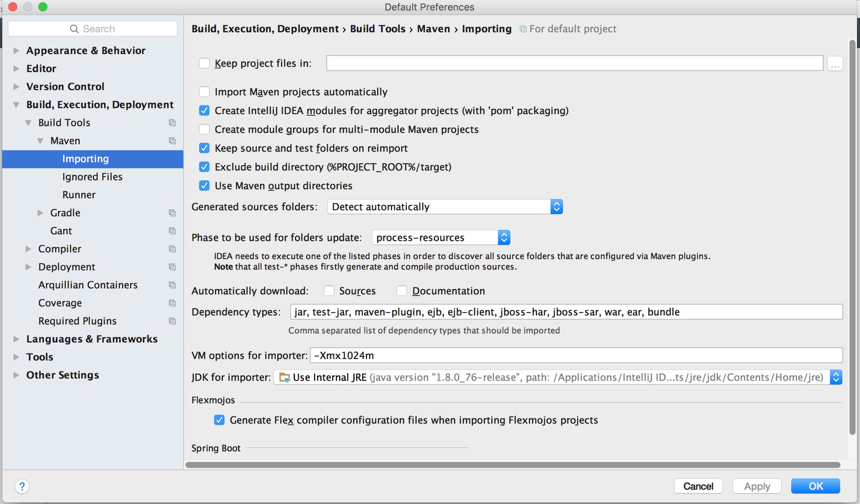Click the project-level icon beside Gradle
This screenshot has width=860, height=504.
coord(172,213)
